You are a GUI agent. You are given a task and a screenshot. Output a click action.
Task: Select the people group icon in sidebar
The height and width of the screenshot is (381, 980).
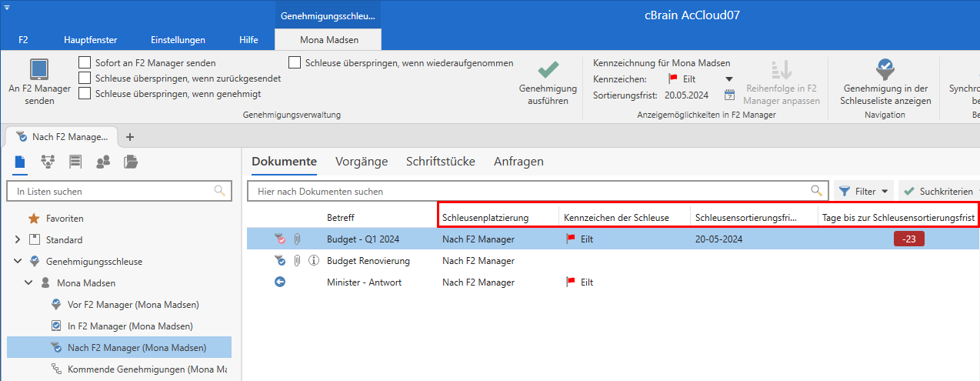[x=102, y=162]
